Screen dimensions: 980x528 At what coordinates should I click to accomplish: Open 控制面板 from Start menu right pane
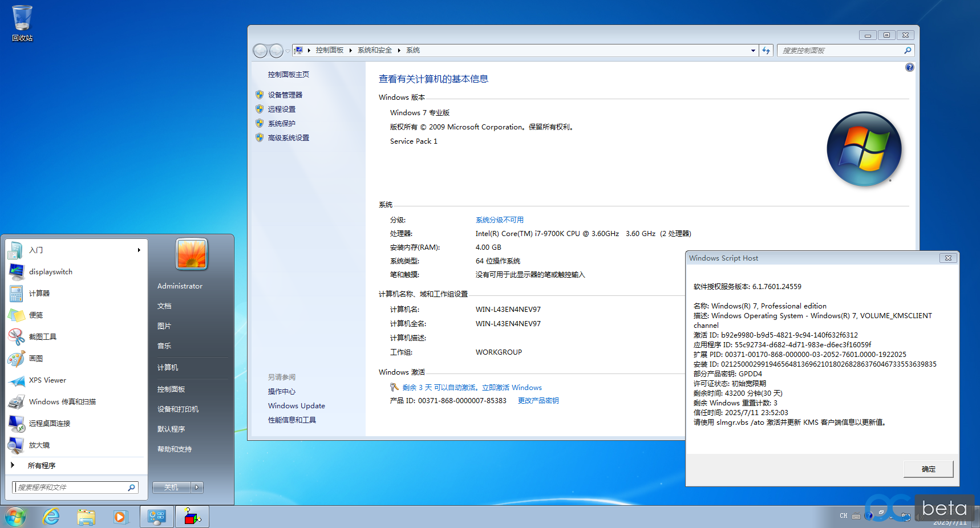coord(171,389)
